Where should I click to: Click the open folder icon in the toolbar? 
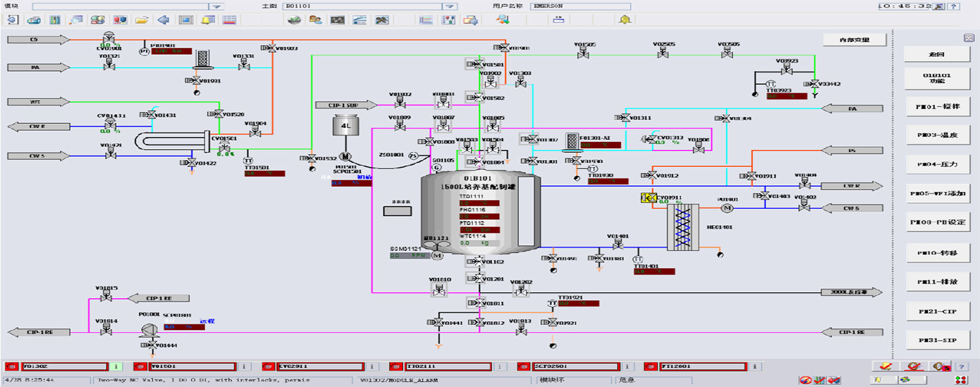point(142,20)
